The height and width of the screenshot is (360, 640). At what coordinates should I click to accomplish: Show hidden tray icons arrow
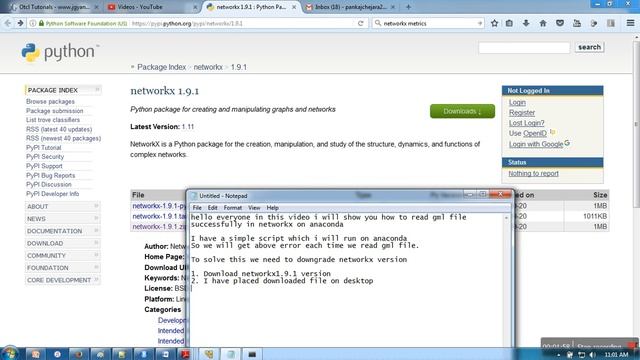click(x=558, y=355)
